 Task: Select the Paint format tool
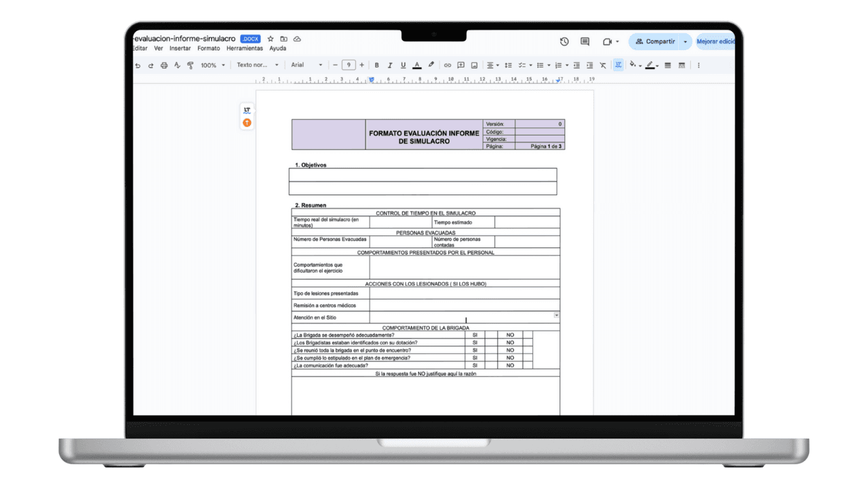(191, 65)
